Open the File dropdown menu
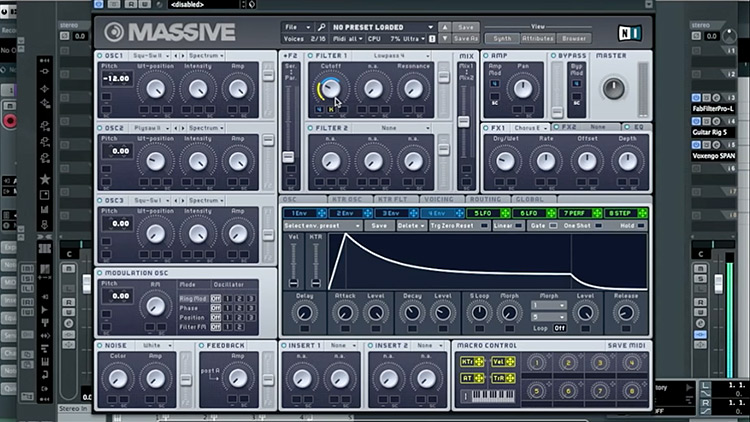This screenshot has height=422, width=750. [x=298, y=27]
